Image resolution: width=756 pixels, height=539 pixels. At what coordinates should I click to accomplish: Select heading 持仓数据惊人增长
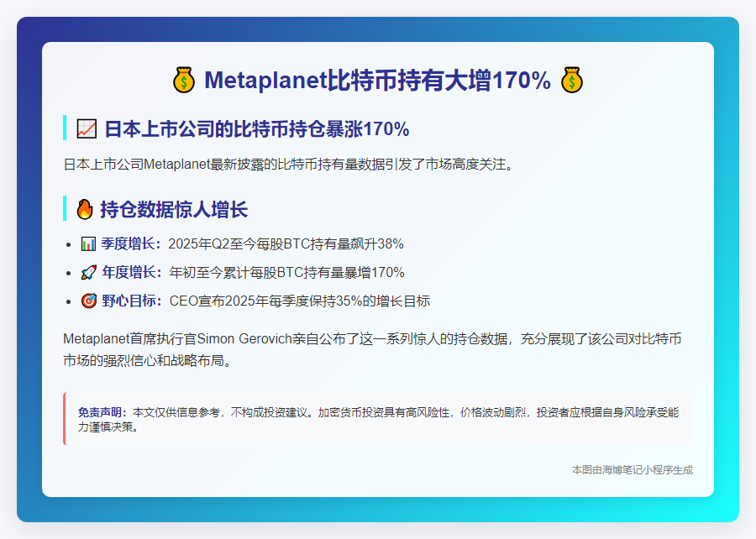pos(174,210)
